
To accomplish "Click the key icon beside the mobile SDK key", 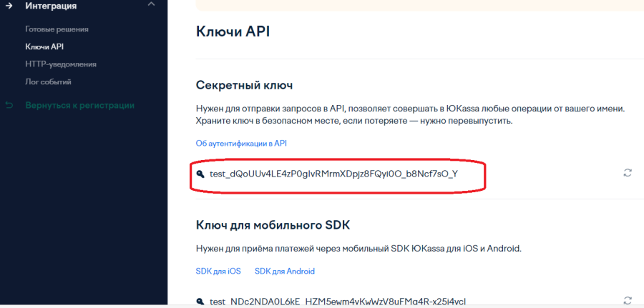I will [200, 301].
